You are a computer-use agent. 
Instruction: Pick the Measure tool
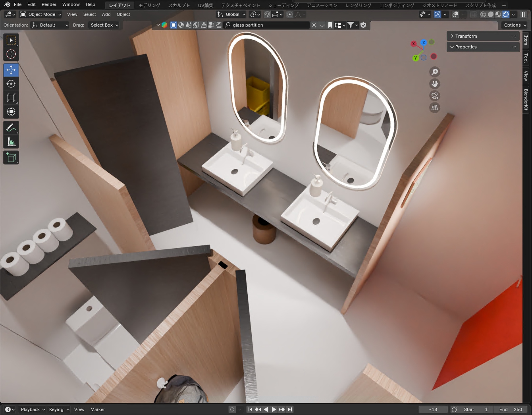click(x=11, y=142)
